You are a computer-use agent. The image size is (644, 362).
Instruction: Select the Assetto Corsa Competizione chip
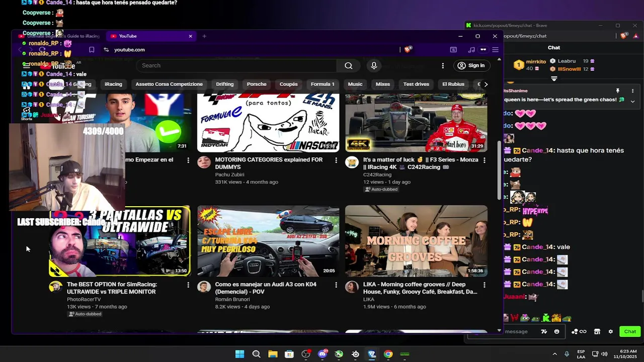tap(169, 84)
